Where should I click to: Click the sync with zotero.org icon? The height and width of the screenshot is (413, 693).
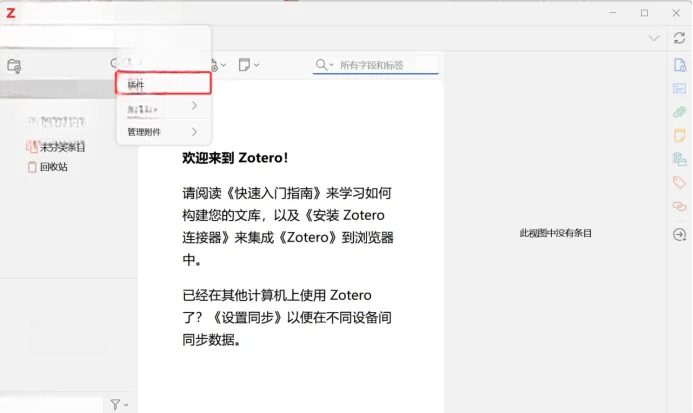pyautogui.click(x=679, y=38)
